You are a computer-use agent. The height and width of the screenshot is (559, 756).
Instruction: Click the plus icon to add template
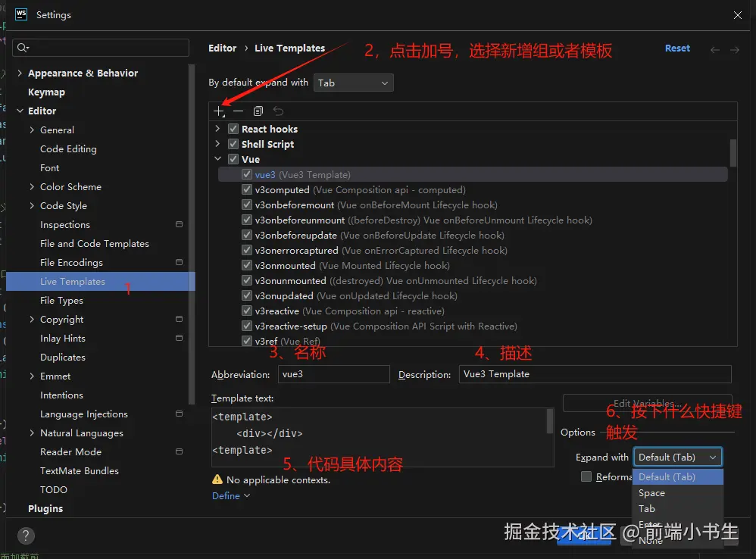[x=219, y=111]
